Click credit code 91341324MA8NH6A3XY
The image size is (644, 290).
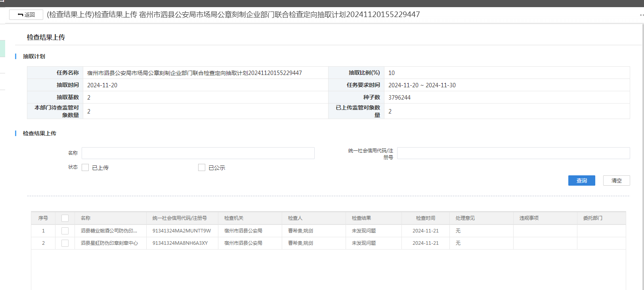click(x=180, y=243)
